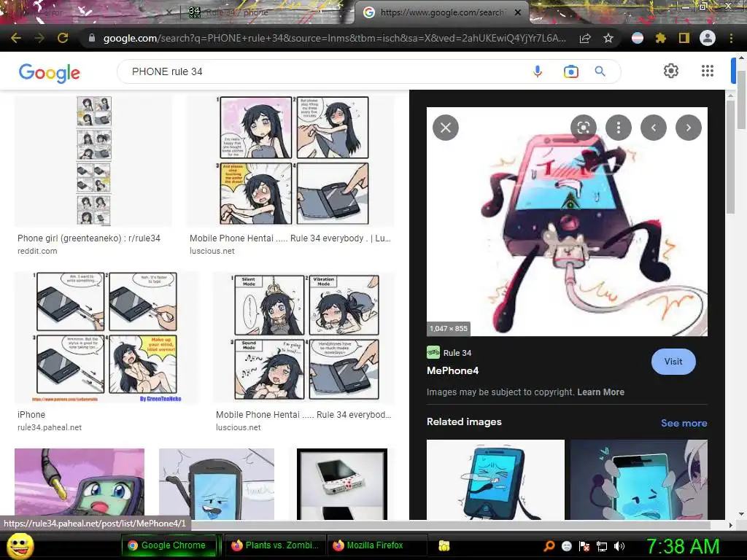This screenshot has height=560, width=747.
Task: Start voice search with the microphone icon
Action: 538,71
